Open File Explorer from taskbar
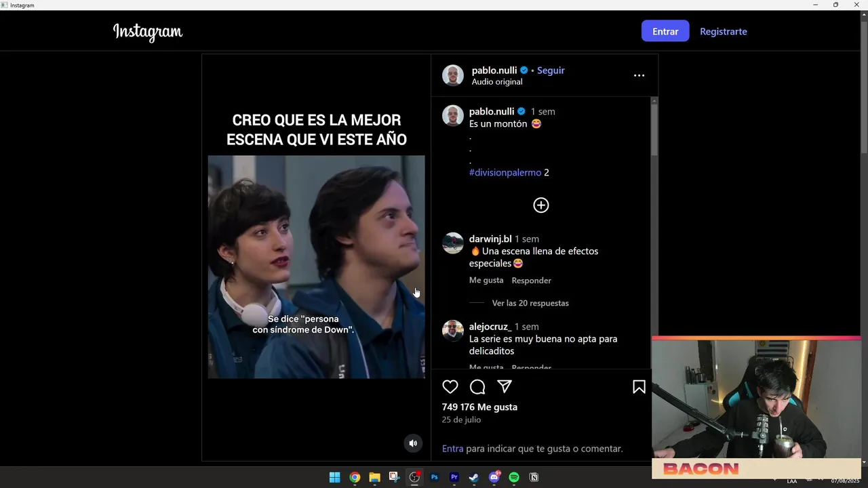Screen dimensions: 868x488 coord(374,477)
